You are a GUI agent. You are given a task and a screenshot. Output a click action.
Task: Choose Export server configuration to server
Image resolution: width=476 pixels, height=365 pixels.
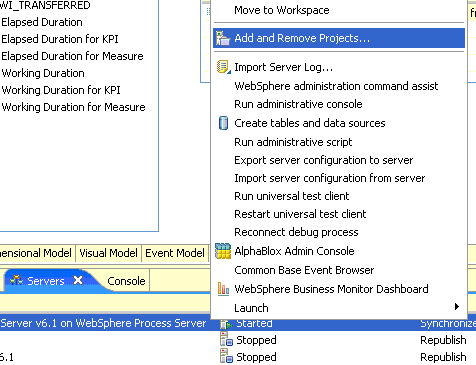pos(339,160)
